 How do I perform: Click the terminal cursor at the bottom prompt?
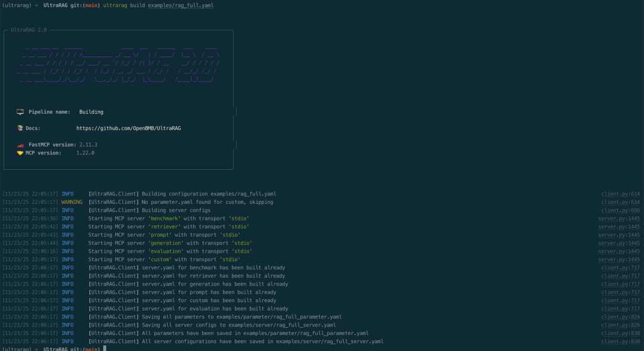pos(105,349)
